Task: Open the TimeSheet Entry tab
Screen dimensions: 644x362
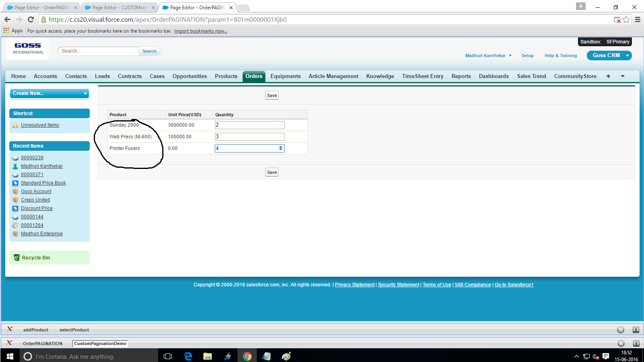Action: click(x=423, y=76)
